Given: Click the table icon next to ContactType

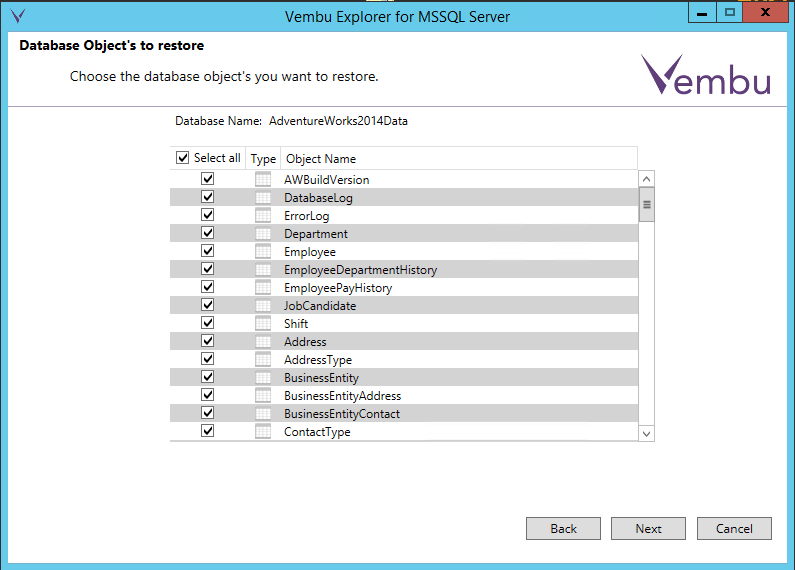Looking at the screenshot, I should pos(263,432).
